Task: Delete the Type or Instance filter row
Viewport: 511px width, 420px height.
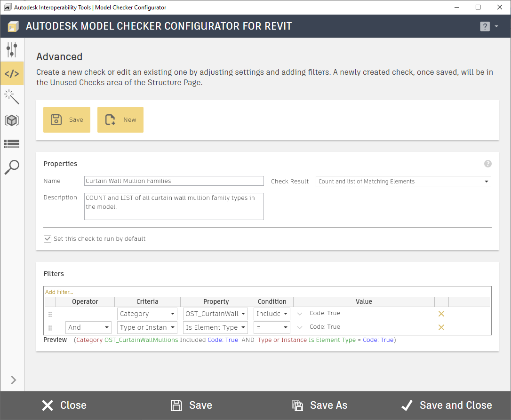Action: point(441,327)
